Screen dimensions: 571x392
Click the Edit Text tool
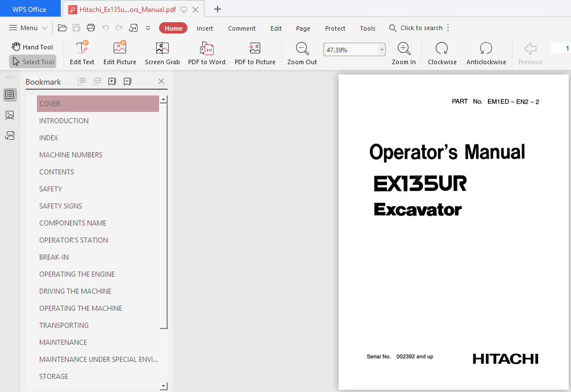coord(82,53)
